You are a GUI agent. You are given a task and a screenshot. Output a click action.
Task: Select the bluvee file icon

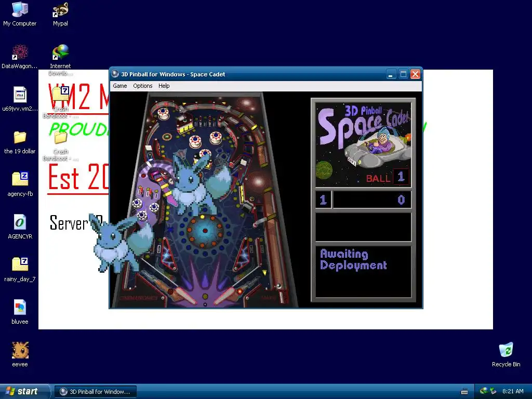(20, 312)
